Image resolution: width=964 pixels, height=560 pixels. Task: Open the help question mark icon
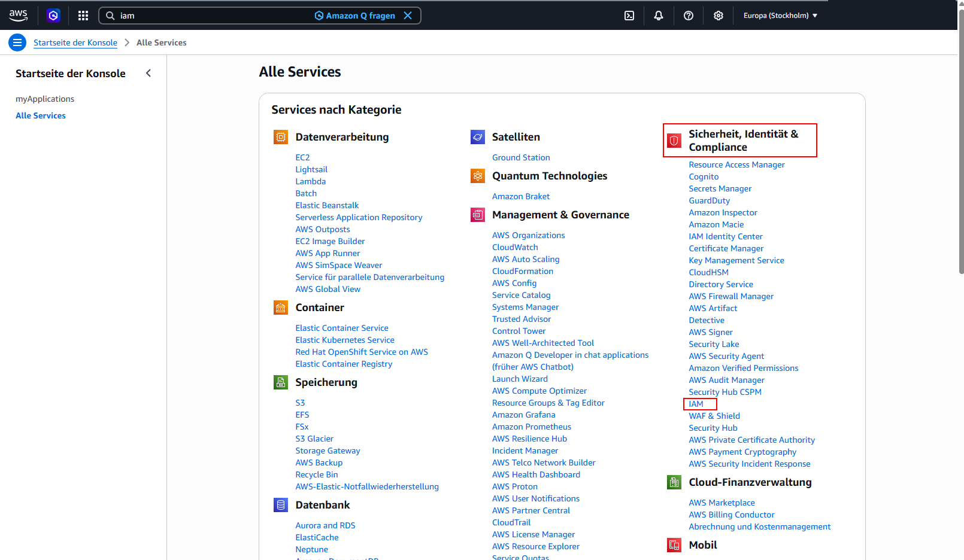689,16
